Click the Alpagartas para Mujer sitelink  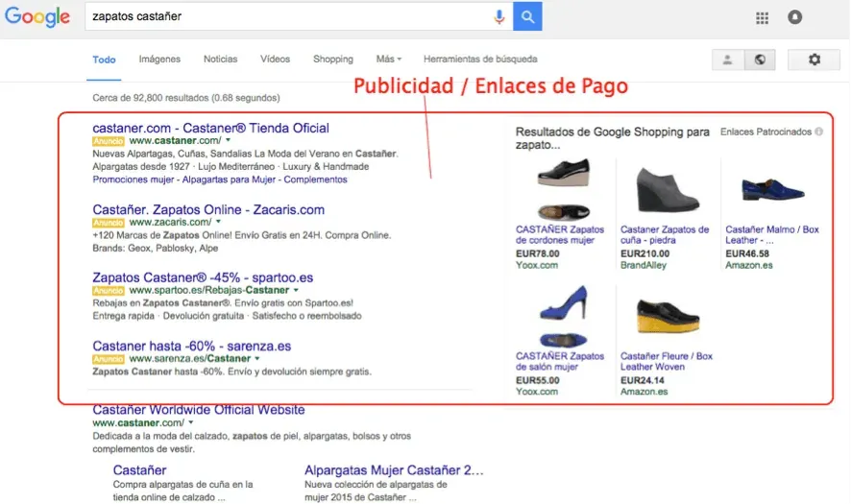coord(229,180)
